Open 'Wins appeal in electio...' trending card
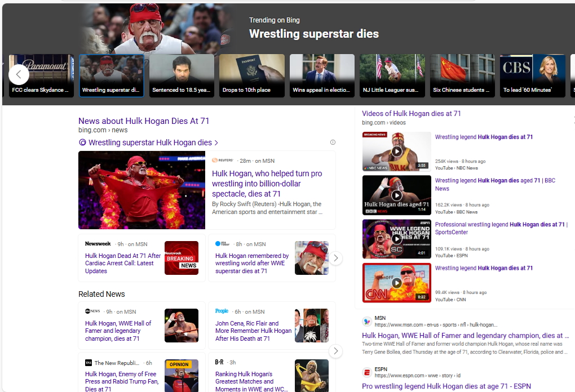 (x=322, y=76)
